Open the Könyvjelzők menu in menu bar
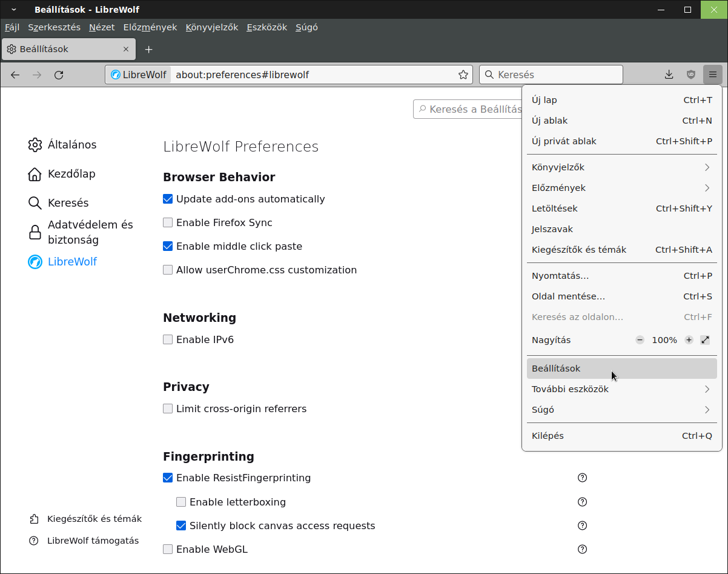 (212, 27)
